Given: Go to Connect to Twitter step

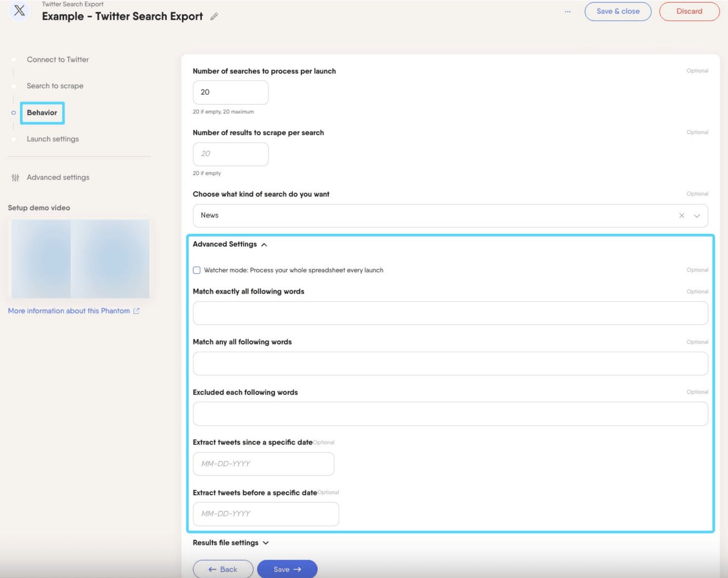Looking at the screenshot, I should tap(58, 60).
